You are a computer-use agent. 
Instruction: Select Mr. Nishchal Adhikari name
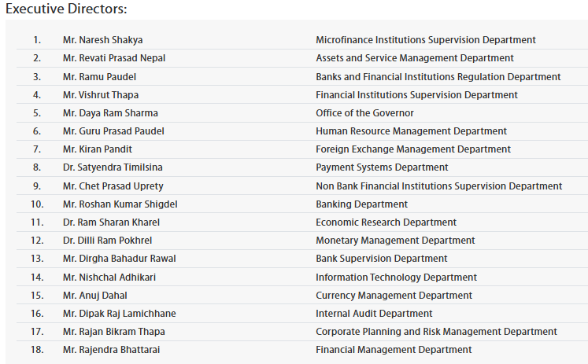109,278
